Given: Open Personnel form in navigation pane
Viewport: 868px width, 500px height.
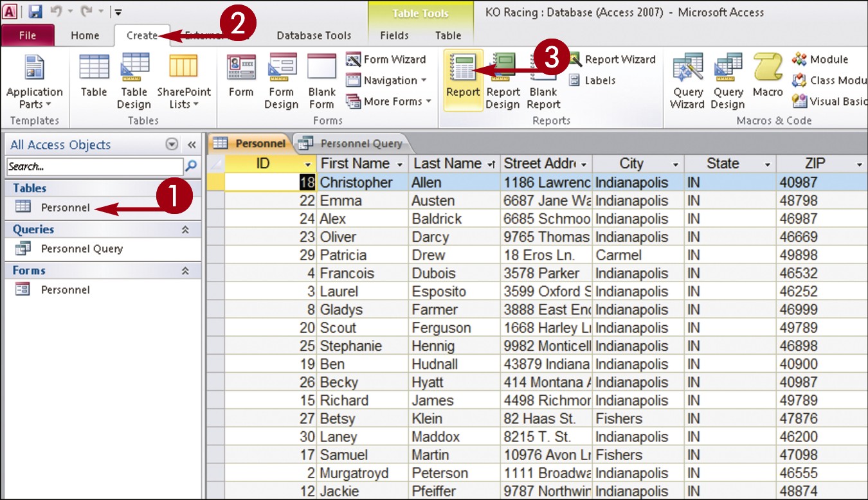Looking at the screenshot, I should (x=66, y=290).
